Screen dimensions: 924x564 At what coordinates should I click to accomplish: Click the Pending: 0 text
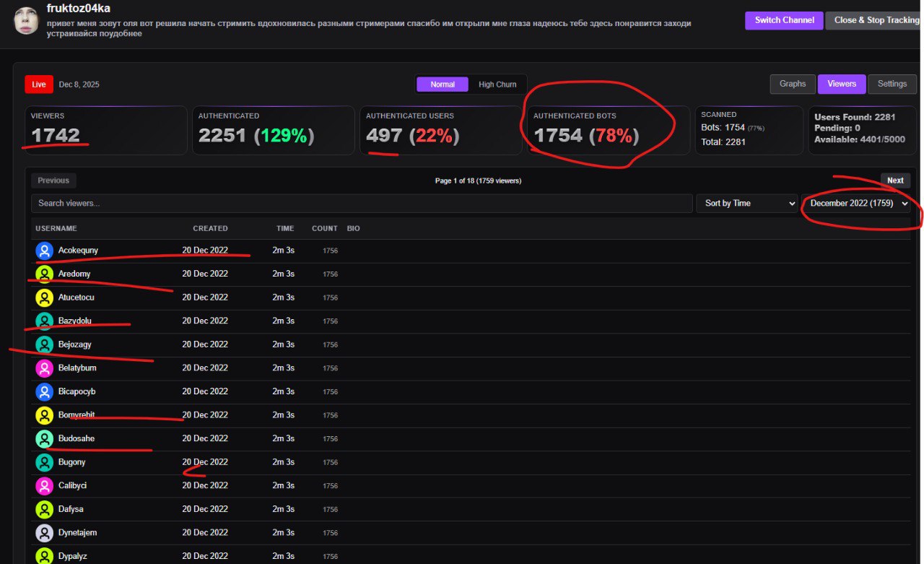coord(837,128)
